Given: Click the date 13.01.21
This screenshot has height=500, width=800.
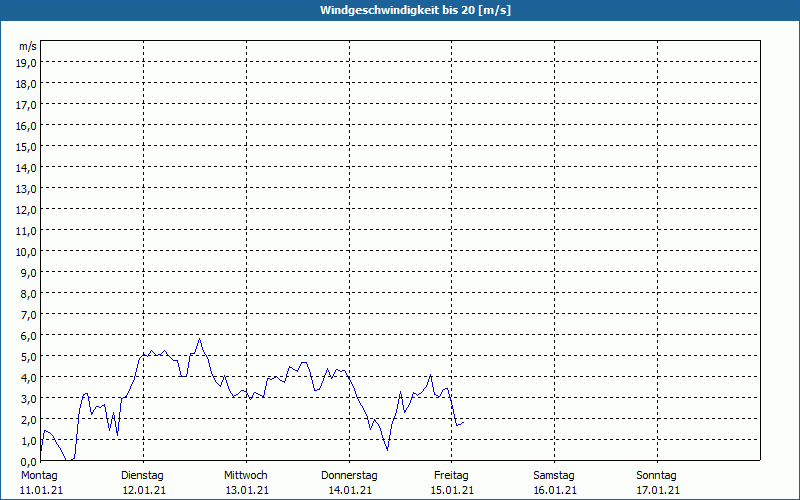Looking at the screenshot, I should pyautogui.click(x=247, y=491).
